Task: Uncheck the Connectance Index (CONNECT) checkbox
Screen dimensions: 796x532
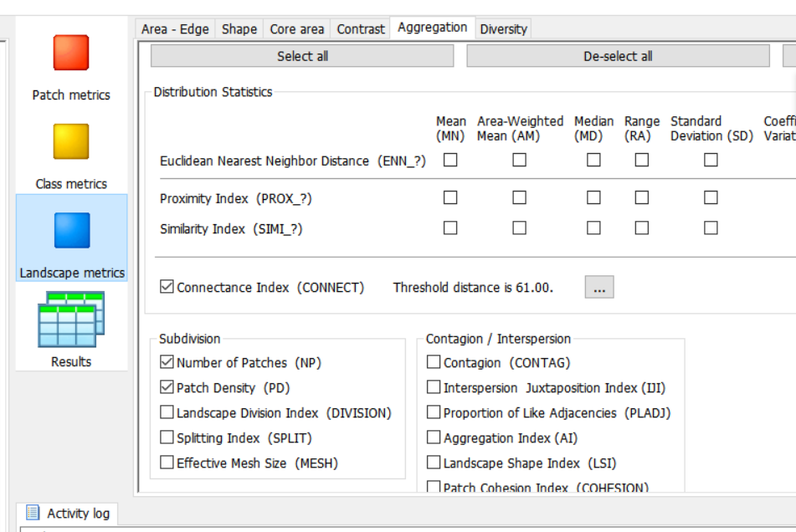Action: 167,287
